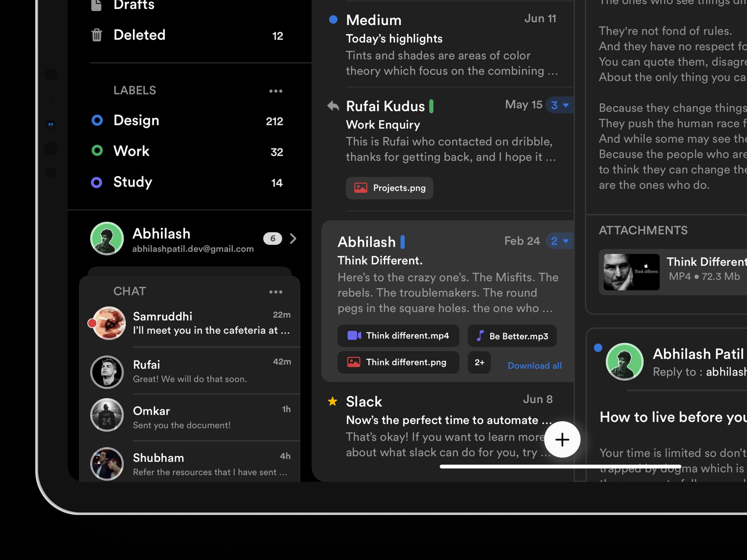
Task: Open the Be Better.mp3 audio attachment
Action: point(512,336)
